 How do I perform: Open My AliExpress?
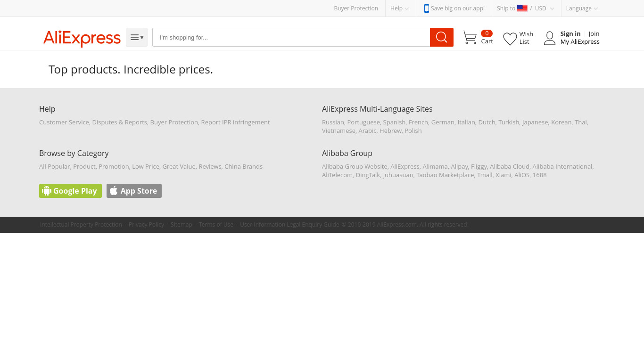[580, 41]
